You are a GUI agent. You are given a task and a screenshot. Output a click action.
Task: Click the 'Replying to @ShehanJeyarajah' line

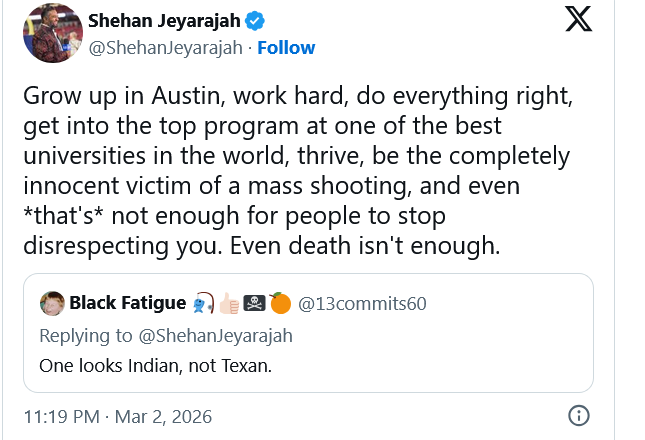pyautogui.click(x=165, y=335)
